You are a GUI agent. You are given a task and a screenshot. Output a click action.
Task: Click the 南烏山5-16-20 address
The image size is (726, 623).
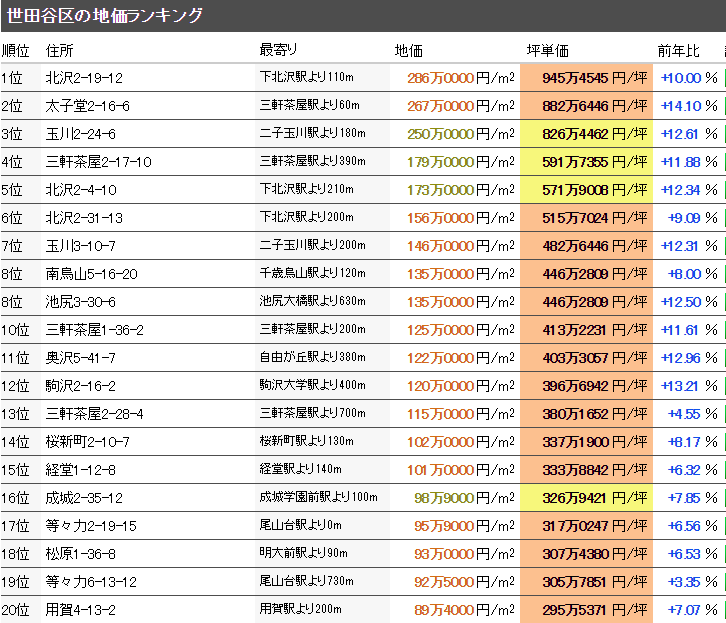(x=91, y=274)
